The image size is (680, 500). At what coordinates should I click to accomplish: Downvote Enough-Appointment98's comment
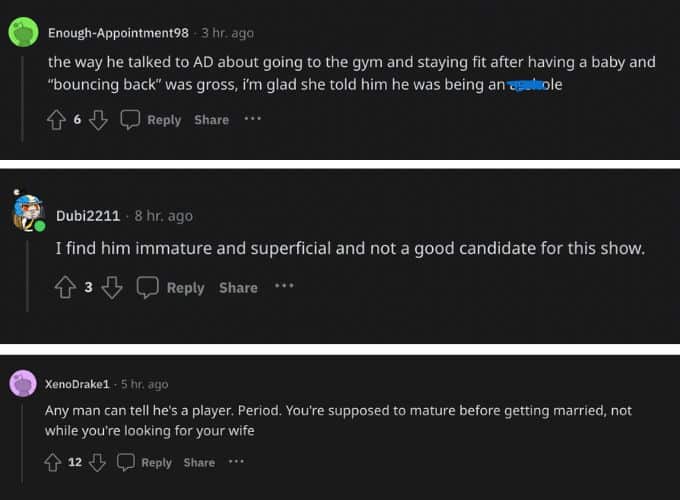pos(98,120)
